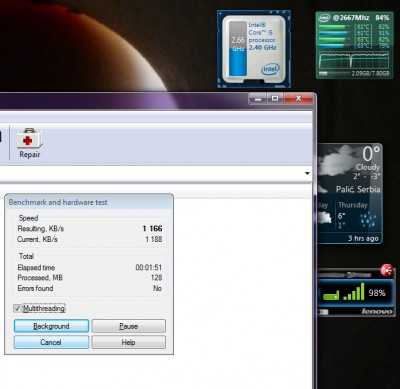This screenshot has height=389, width=400.
Task: Click the Processed MB value 128
Action: pyautogui.click(x=156, y=277)
